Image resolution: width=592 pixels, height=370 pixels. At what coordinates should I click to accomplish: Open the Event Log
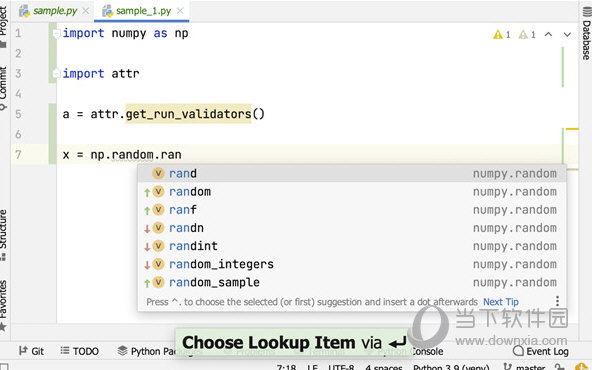click(x=541, y=351)
